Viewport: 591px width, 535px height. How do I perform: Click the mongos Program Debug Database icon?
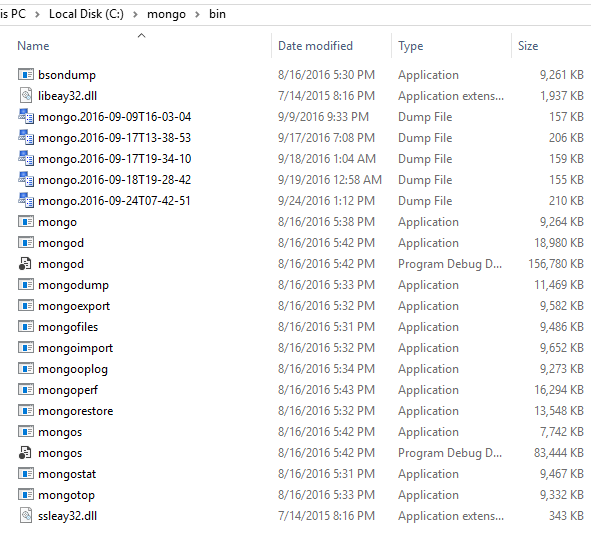25,452
